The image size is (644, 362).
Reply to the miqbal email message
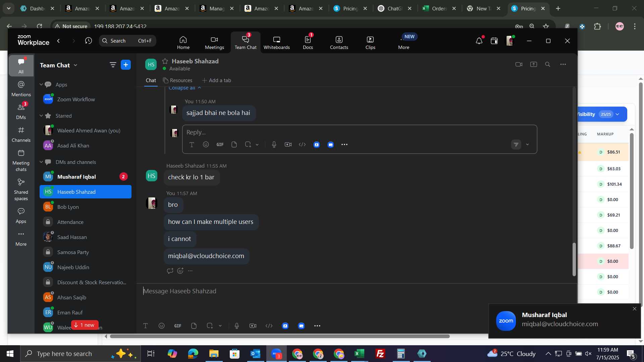coord(170,271)
